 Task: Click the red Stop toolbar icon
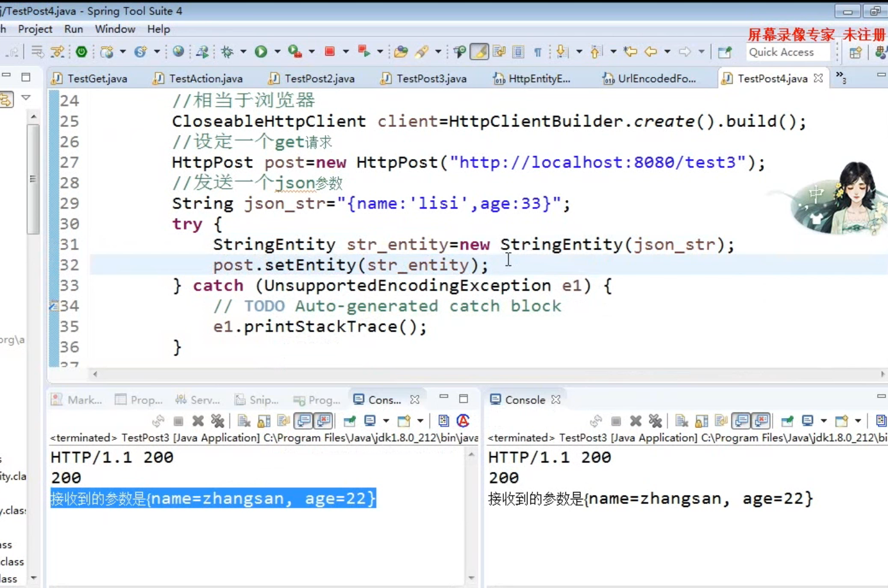pos(330,52)
